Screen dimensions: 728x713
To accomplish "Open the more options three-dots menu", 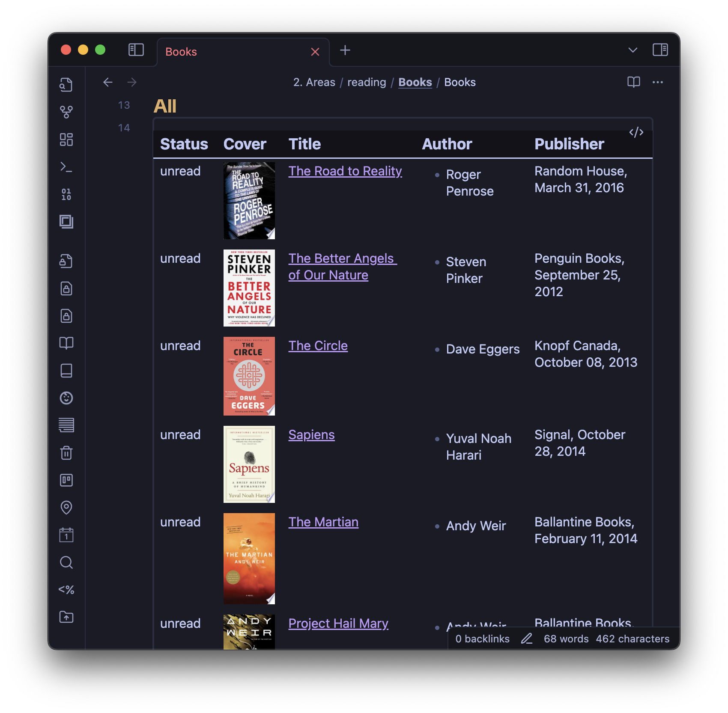I will click(658, 82).
